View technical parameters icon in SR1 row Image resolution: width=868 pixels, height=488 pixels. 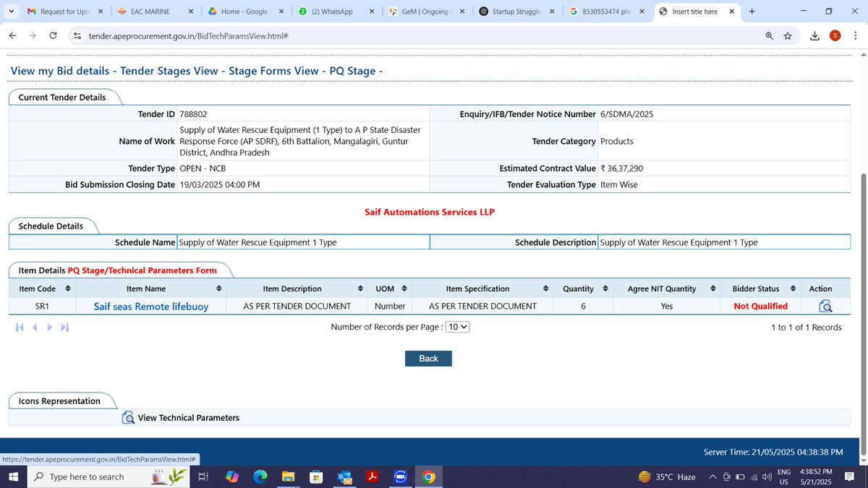tap(825, 307)
